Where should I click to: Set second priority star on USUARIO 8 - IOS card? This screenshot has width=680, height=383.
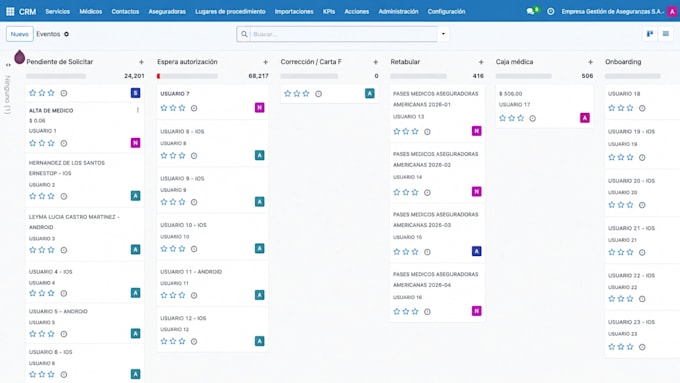click(173, 155)
